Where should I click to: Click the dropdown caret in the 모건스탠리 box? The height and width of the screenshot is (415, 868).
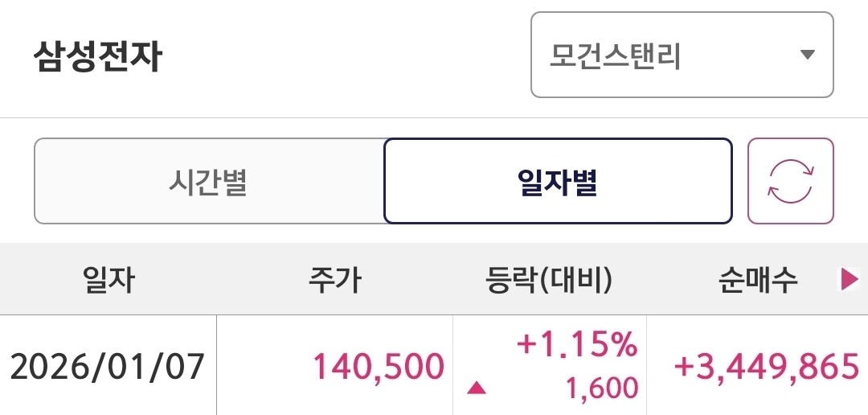[808, 55]
